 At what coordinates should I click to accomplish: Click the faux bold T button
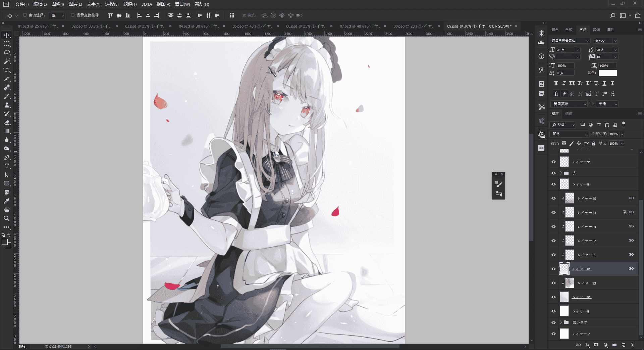coord(556,83)
